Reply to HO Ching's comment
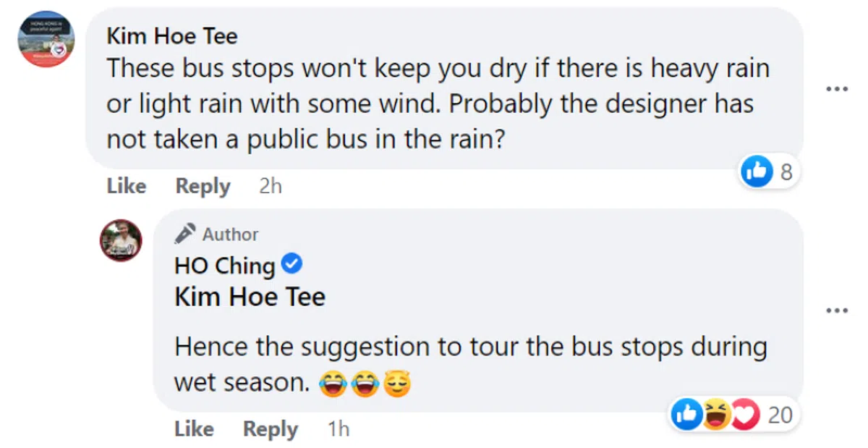The image size is (868, 448). 271,429
